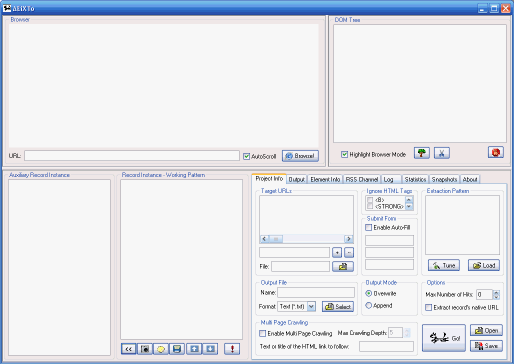The height and width of the screenshot is (364, 514).
Task: Click the scissors icon under DOM Tree
Action: click(x=442, y=153)
